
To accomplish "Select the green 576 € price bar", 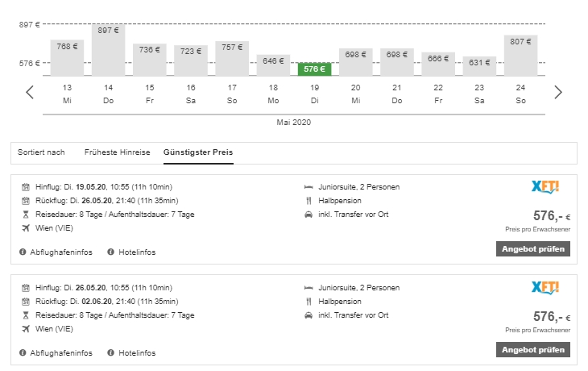I will tap(314, 69).
